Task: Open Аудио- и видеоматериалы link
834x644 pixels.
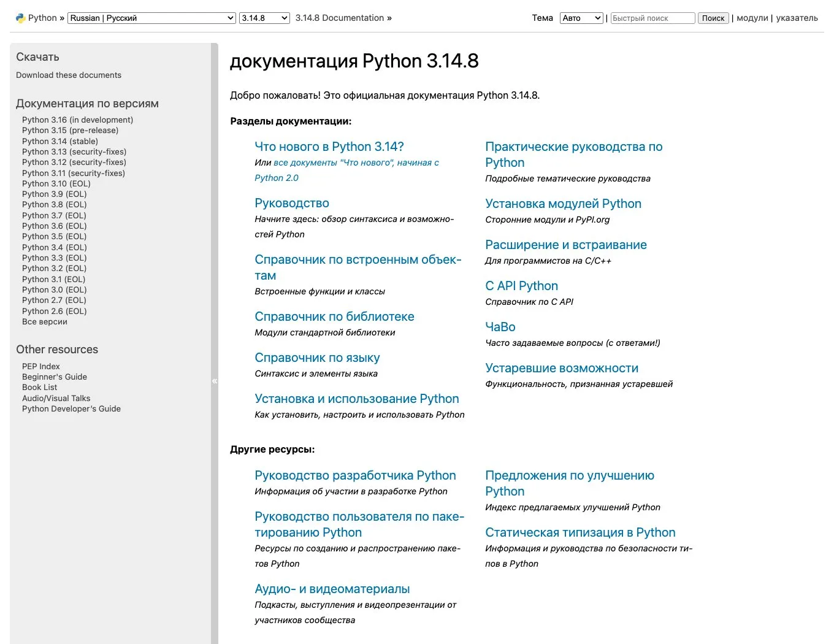Action: 332,589
